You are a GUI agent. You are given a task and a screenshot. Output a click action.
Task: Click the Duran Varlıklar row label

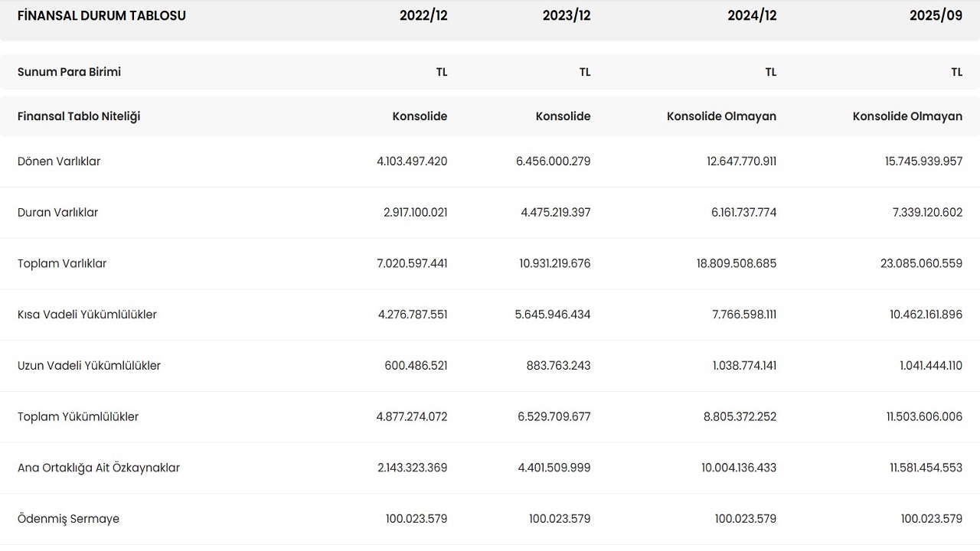pos(57,213)
